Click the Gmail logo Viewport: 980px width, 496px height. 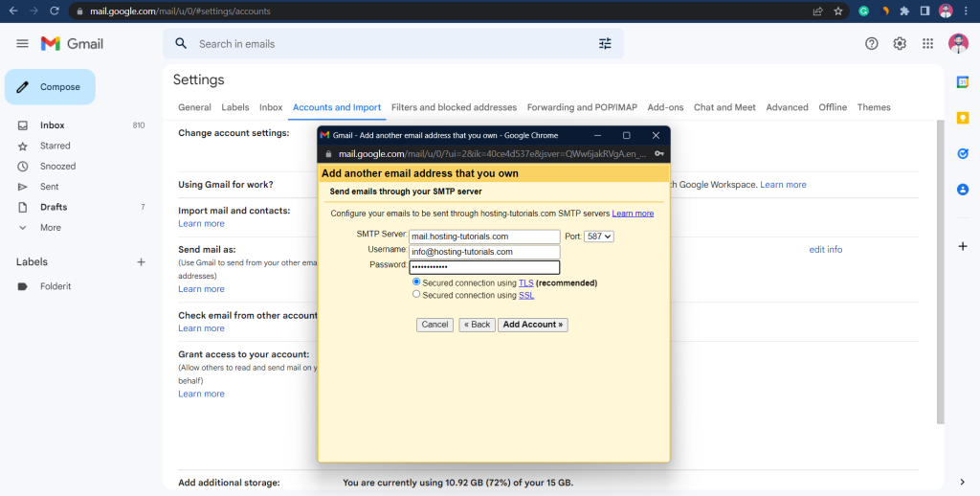[x=72, y=44]
